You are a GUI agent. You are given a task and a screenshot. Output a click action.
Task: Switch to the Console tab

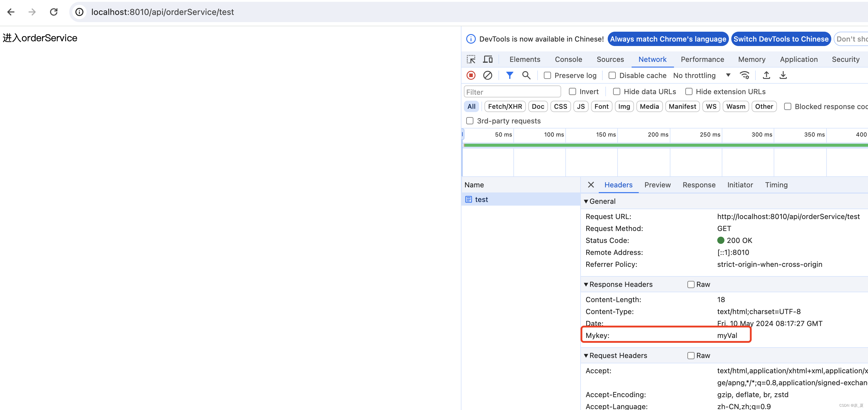568,59
